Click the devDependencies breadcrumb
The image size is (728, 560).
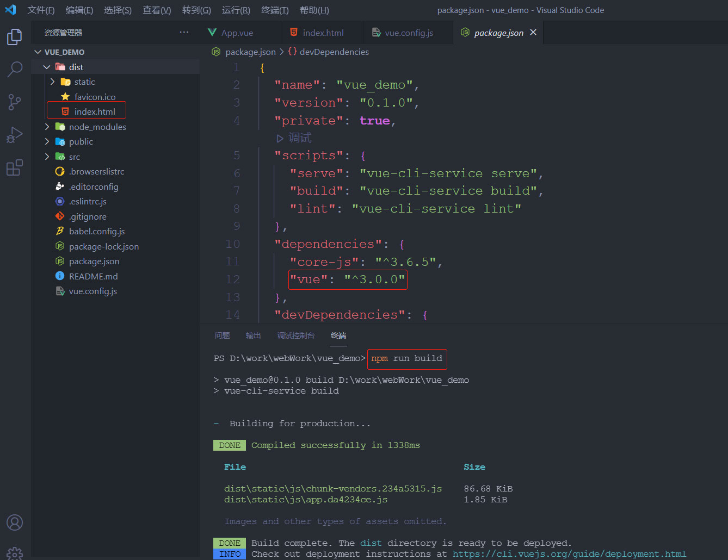[334, 52]
